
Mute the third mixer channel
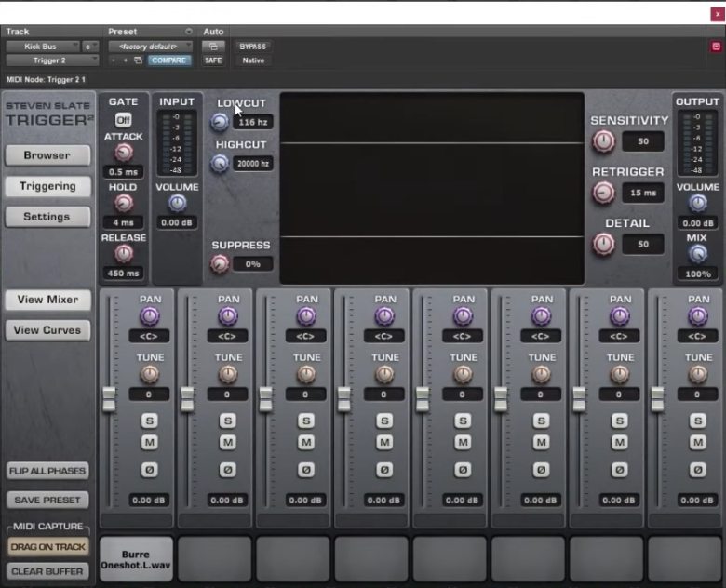click(x=305, y=443)
